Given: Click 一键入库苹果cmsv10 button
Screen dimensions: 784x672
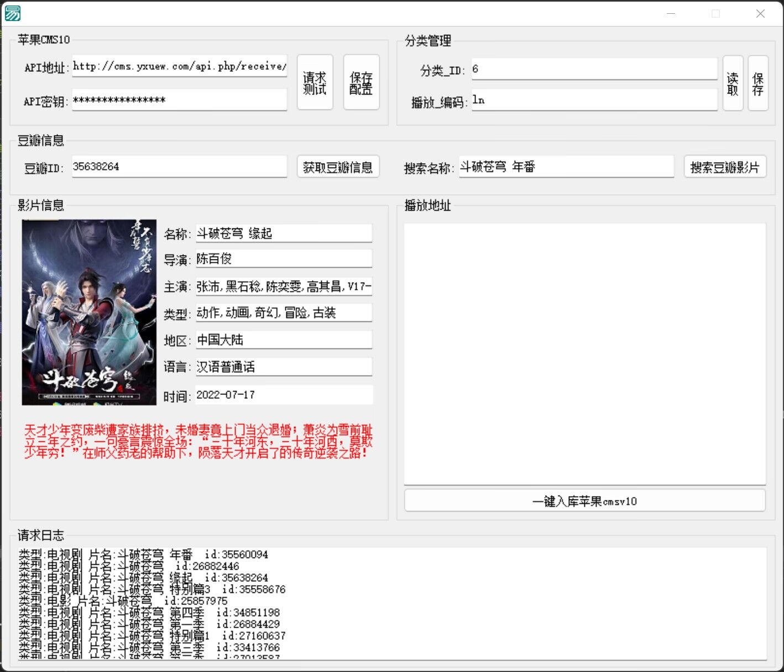Looking at the screenshot, I should tap(585, 501).
